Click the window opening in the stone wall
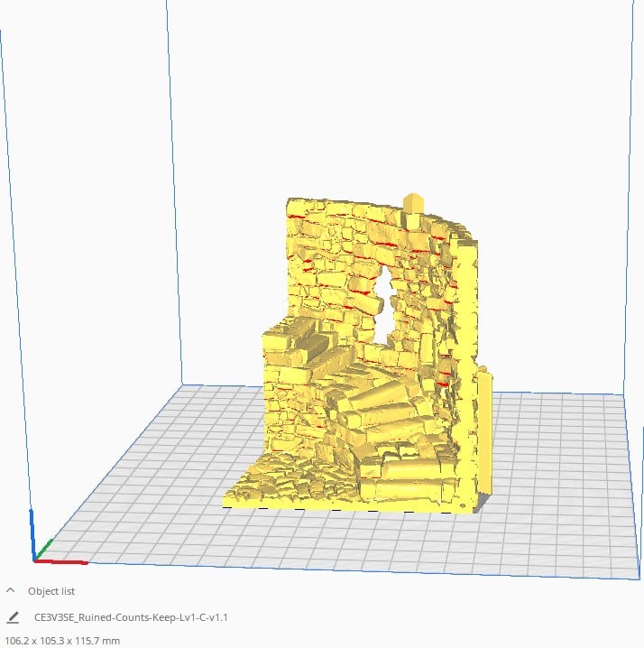Image resolution: width=644 pixels, height=648 pixels. pyautogui.click(x=386, y=307)
